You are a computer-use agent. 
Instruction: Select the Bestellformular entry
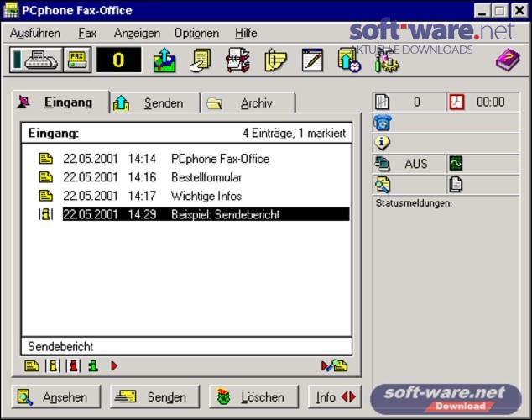click(206, 177)
